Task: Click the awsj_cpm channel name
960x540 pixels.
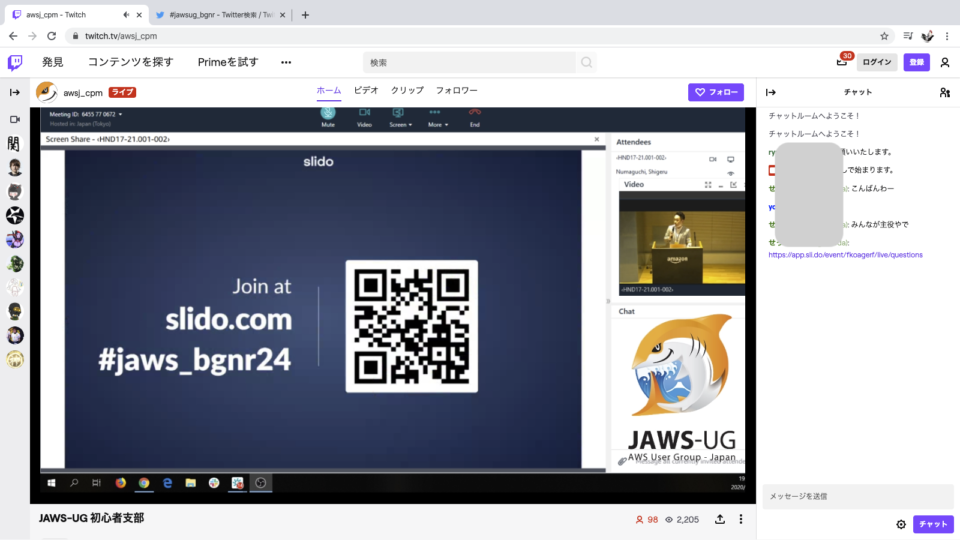Action: (x=83, y=93)
